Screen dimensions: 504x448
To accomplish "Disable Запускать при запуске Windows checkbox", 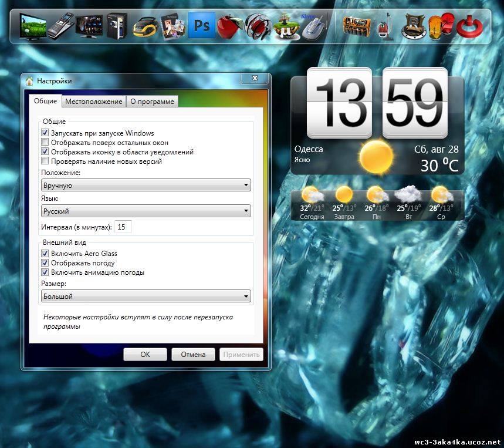I will (45, 133).
